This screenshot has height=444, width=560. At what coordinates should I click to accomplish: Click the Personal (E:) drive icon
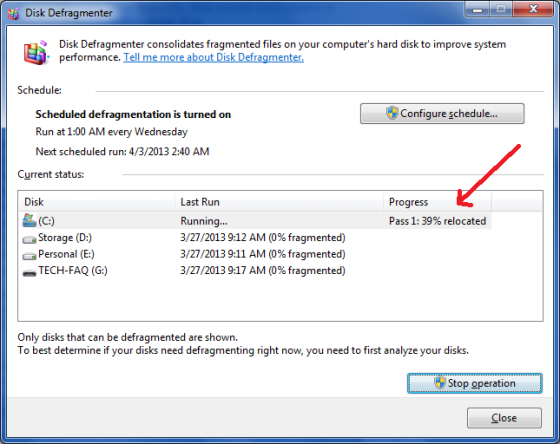[x=29, y=255]
